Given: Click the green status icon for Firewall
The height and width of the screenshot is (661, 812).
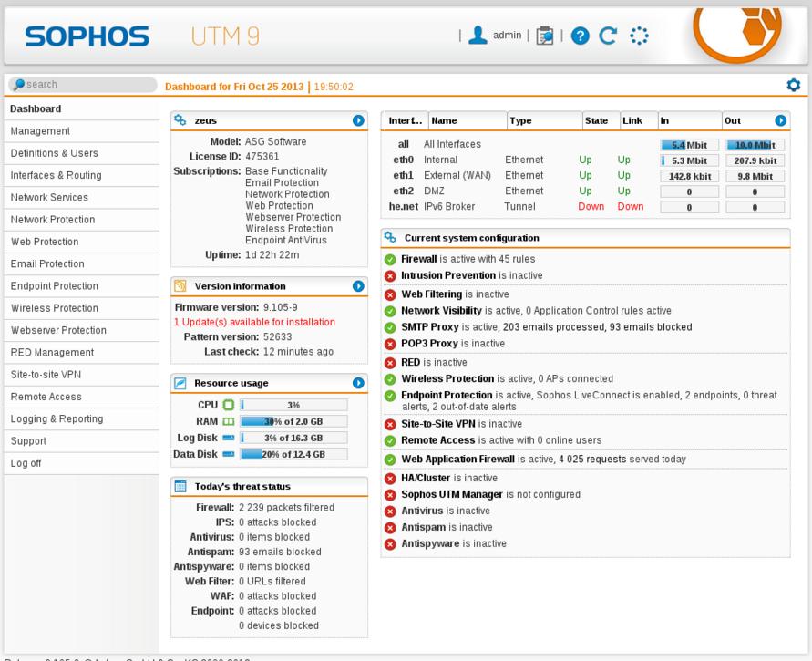Looking at the screenshot, I should [x=390, y=260].
